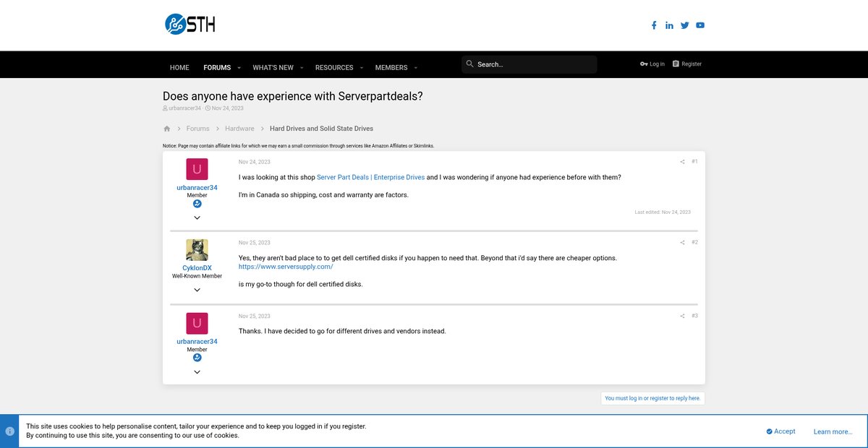Click You must log in or register to reply
The height and width of the screenshot is (448, 868).
[x=653, y=398]
